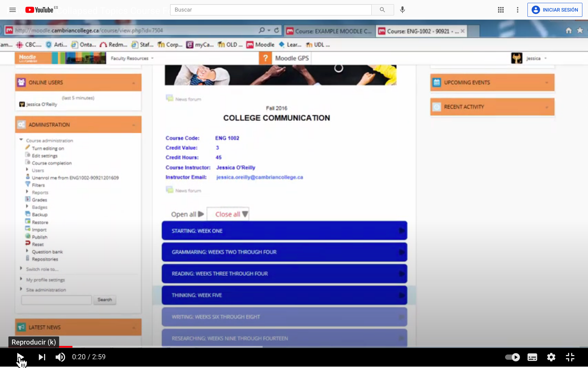Search by voice microphone icon
The height and width of the screenshot is (368, 588).
402,10
